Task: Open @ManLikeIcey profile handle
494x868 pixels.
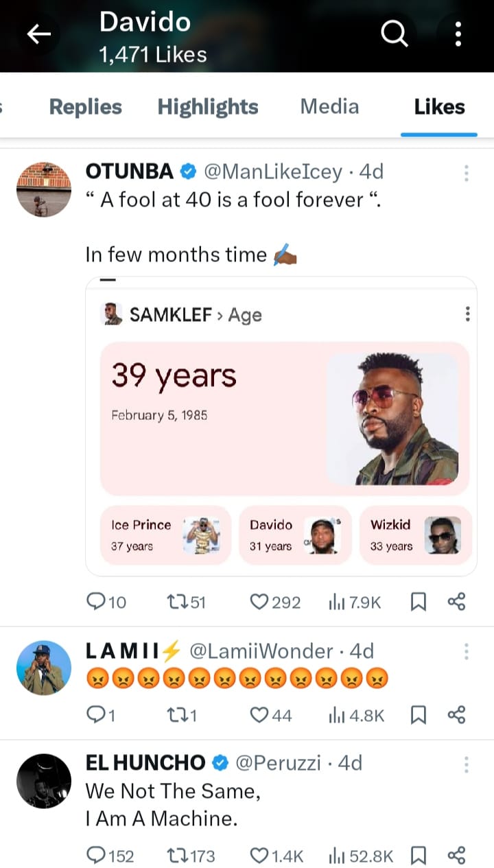Action: click(272, 172)
